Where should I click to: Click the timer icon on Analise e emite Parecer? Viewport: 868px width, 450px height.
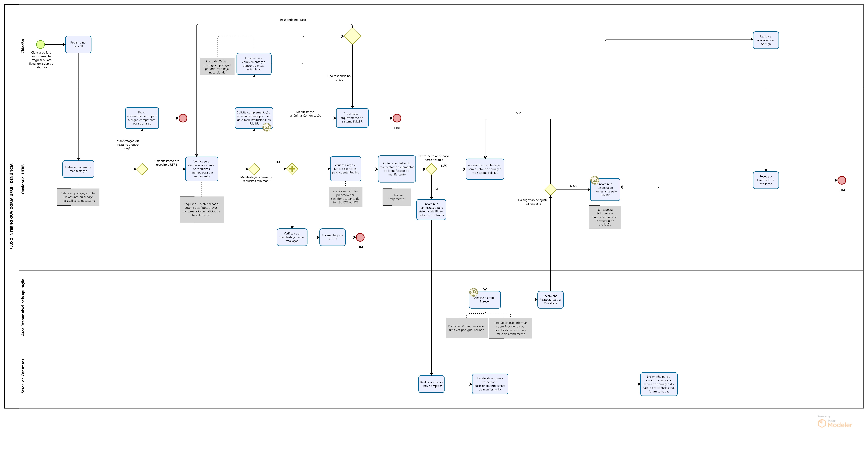474,292
